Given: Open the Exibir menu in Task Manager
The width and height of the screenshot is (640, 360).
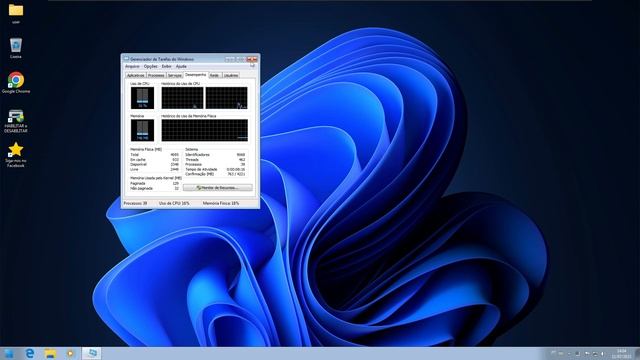Looking at the screenshot, I should point(167,66).
